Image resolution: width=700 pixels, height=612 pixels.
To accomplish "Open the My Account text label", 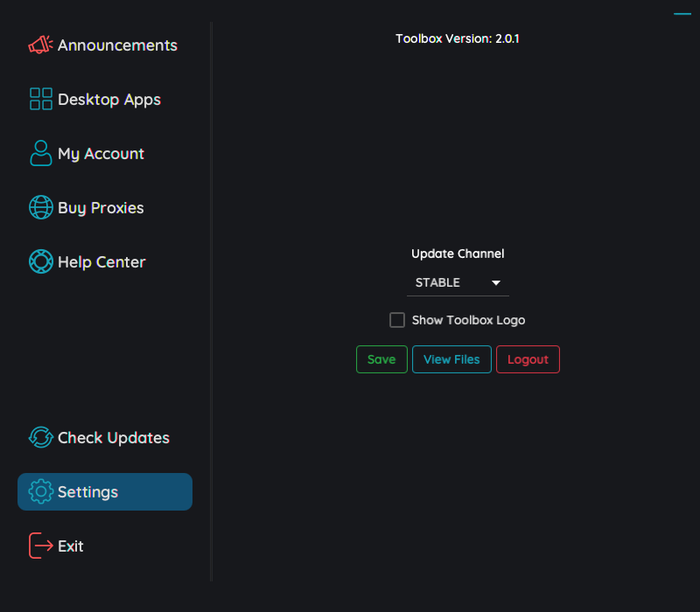I will pos(101,154).
